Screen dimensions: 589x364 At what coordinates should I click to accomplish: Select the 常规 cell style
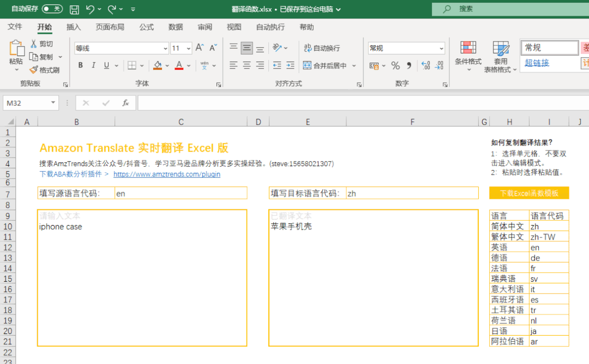pyautogui.click(x=550, y=47)
